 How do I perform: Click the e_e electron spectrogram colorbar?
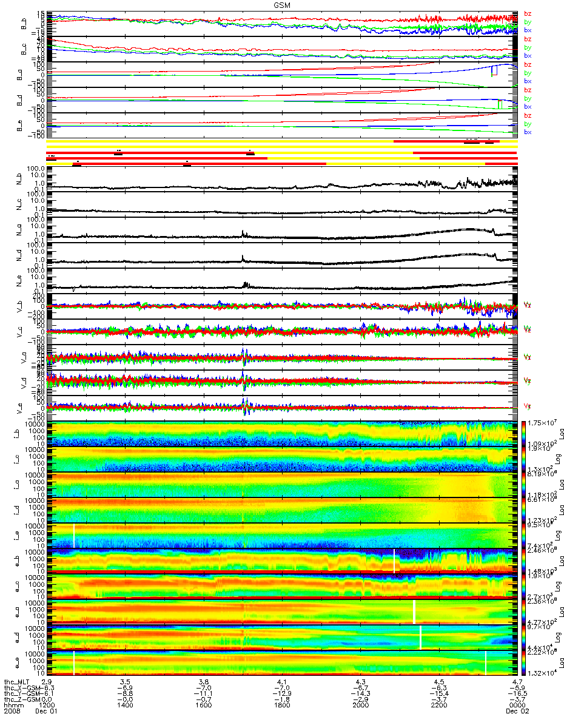point(525,662)
